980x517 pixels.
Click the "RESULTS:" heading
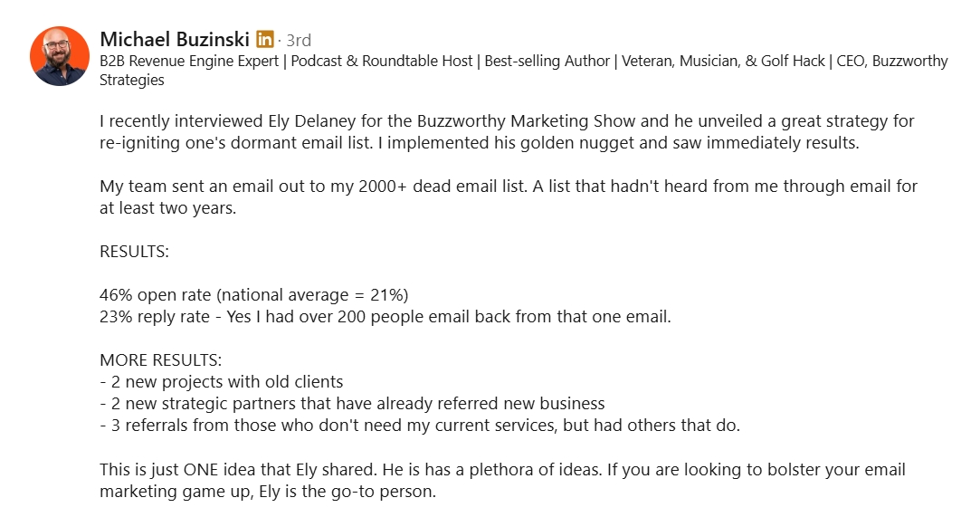(x=134, y=252)
